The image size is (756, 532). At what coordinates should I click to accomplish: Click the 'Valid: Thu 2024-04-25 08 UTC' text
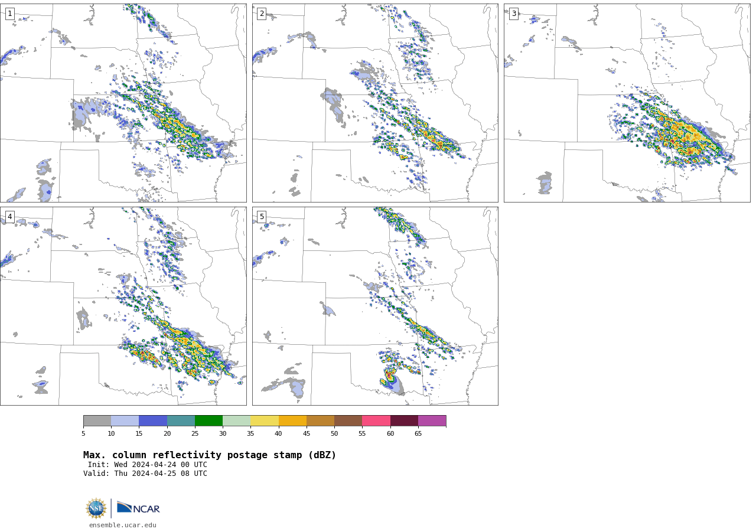[145, 474]
